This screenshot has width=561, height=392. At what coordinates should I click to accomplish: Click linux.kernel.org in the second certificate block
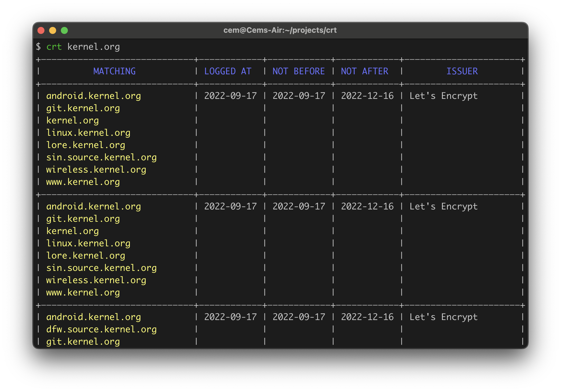88,243
